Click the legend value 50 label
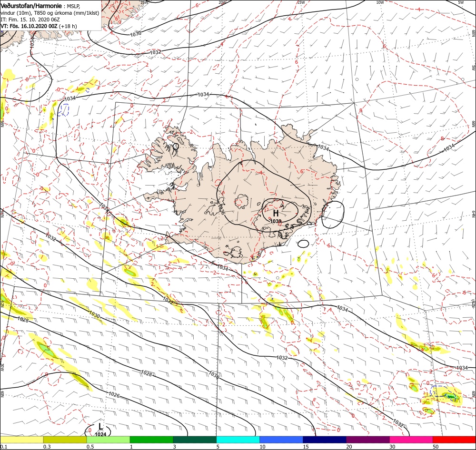The height and width of the screenshot is (450, 476). pos(436,447)
